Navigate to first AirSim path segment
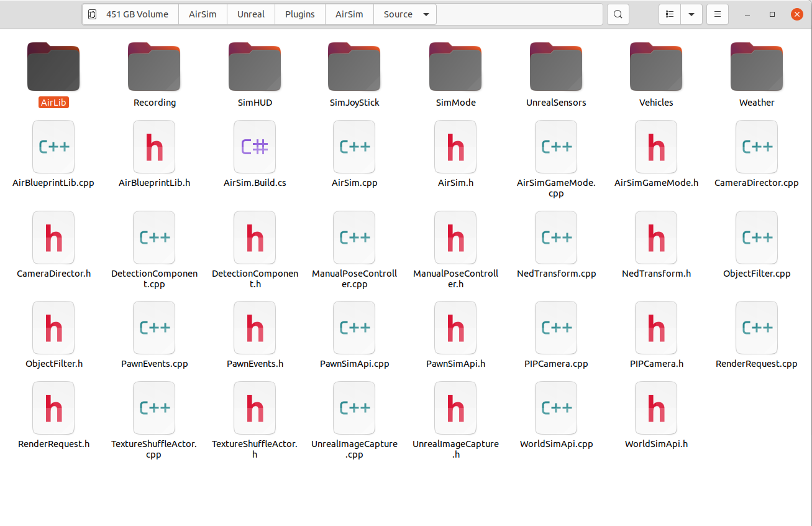 [x=203, y=14]
